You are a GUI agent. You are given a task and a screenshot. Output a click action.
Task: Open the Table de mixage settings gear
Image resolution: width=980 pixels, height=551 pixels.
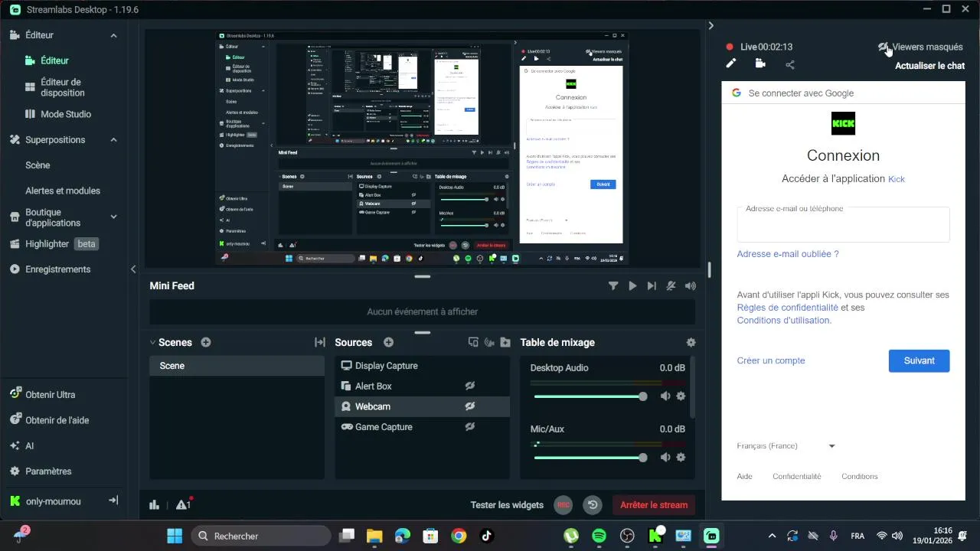(x=691, y=343)
